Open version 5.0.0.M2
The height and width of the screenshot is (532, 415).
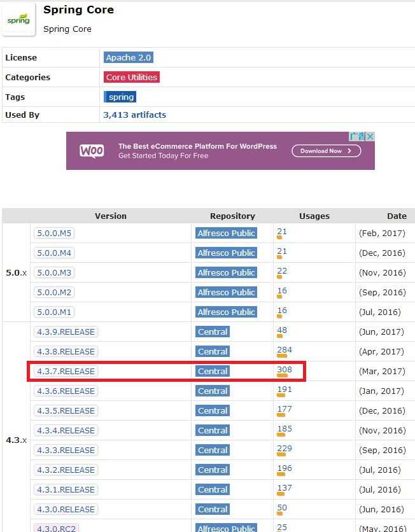(x=54, y=292)
